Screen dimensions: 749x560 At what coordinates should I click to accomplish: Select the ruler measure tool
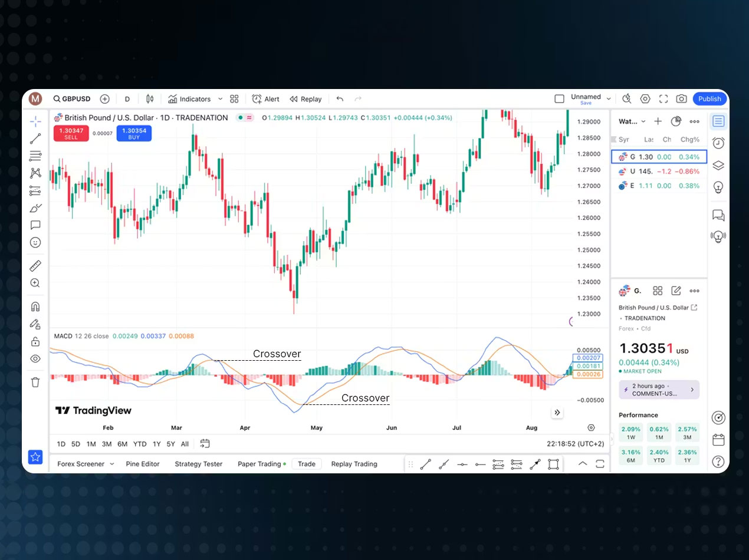(35, 266)
